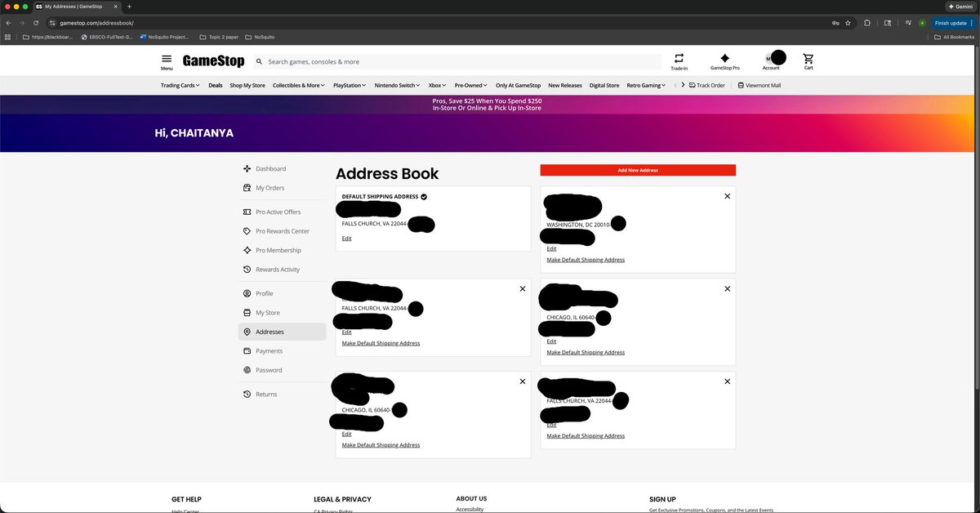
Task: Open browser extensions puzzle icon
Action: pyautogui.click(x=867, y=23)
